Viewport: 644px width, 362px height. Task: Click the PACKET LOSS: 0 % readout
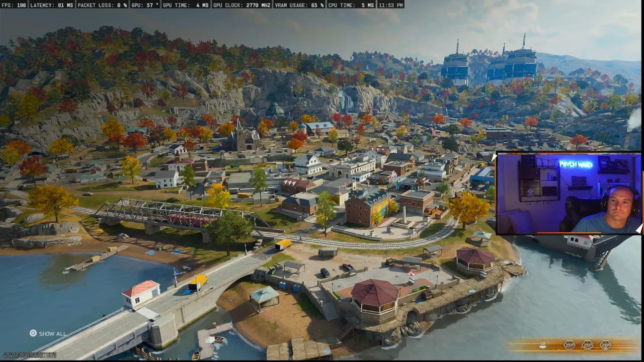102,5
